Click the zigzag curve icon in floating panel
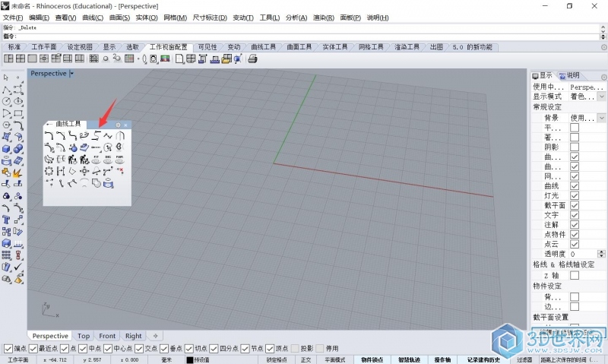The width and height of the screenshot is (608, 364). click(108, 135)
